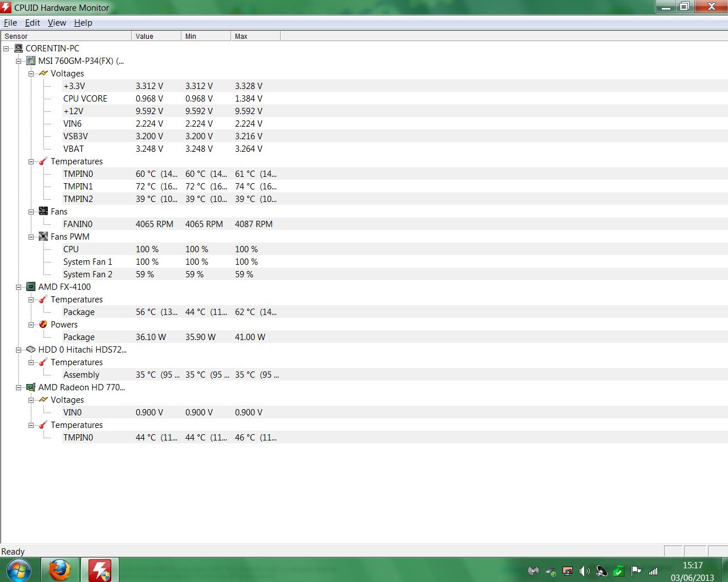The image size is (728, 582).
Task: Click the display monitor tray icon
Action: (568, 571)
